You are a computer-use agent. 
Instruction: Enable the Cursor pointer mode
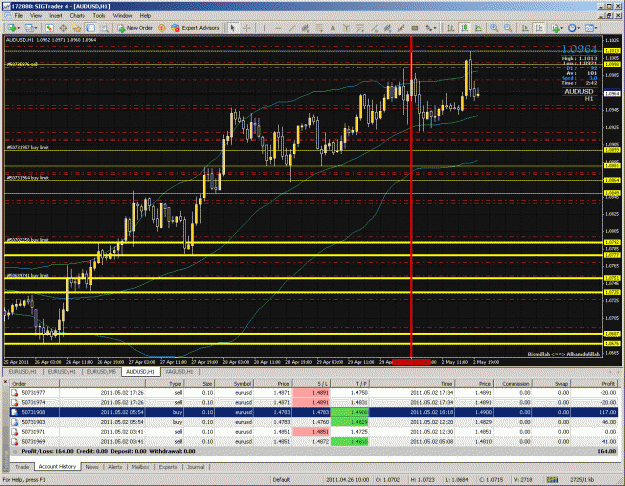point(232,28)
